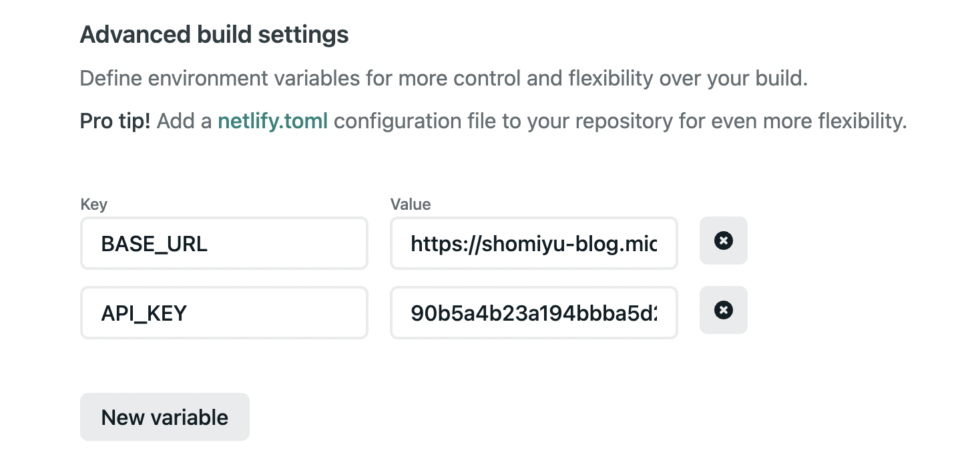Click the BASE_URL key input field

[x=224, y=244]
